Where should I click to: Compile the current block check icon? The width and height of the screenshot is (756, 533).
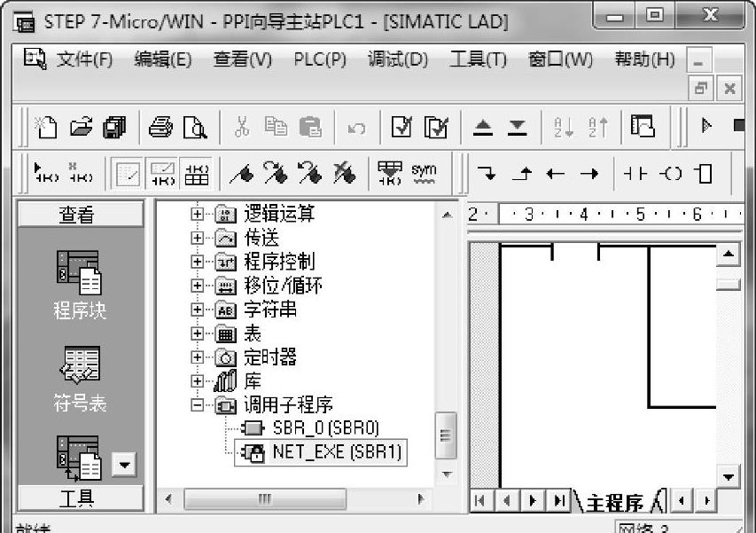click(401, 128)
